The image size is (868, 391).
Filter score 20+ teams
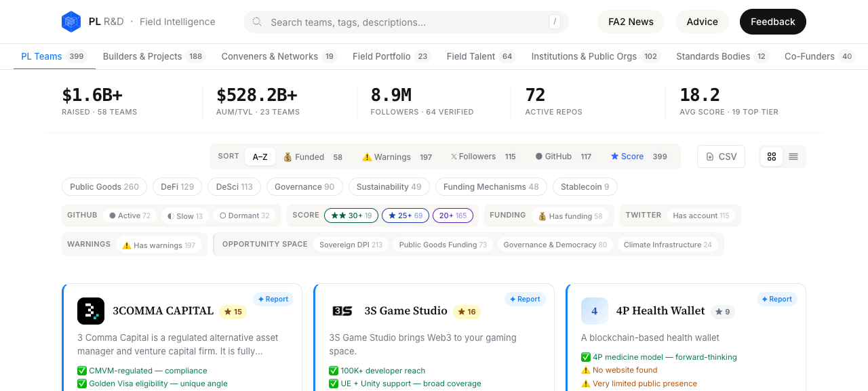[453, 215]
